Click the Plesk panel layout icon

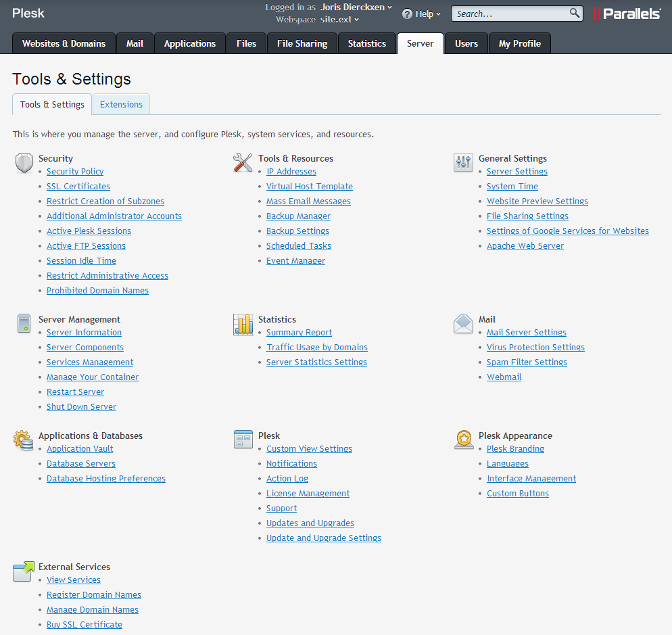(x=243, y=439)
